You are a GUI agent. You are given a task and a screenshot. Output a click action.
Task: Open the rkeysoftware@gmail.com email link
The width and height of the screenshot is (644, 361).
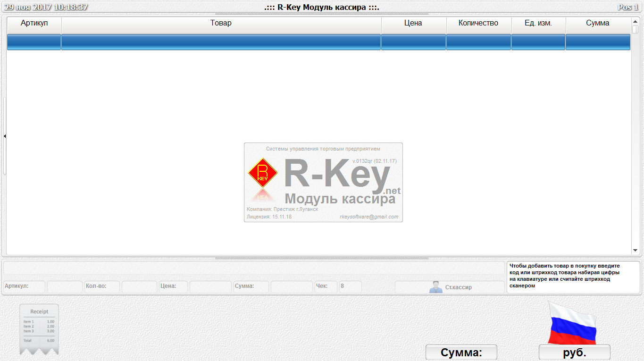tap(368, 217)
